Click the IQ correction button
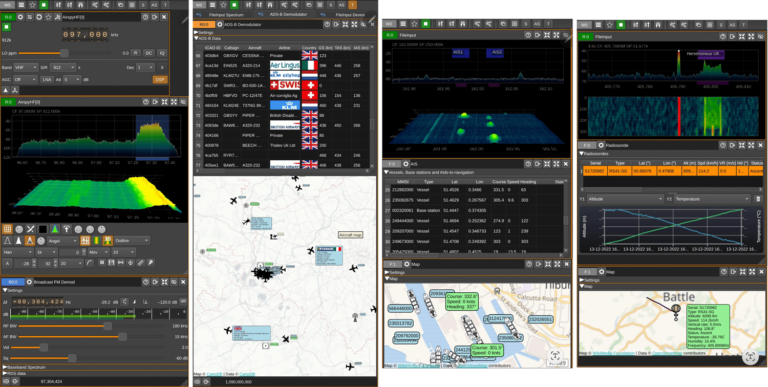This screenshot has width=768, height=387. [162, 53]
